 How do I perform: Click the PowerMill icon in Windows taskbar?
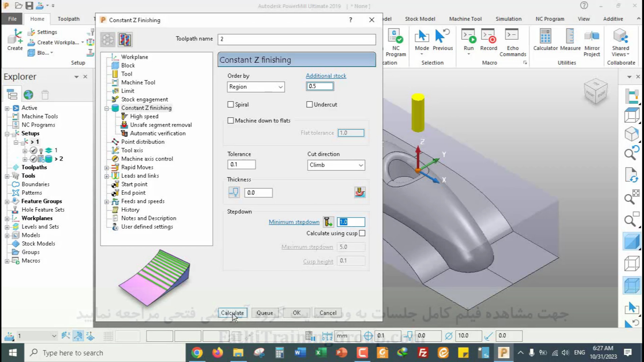503,353
